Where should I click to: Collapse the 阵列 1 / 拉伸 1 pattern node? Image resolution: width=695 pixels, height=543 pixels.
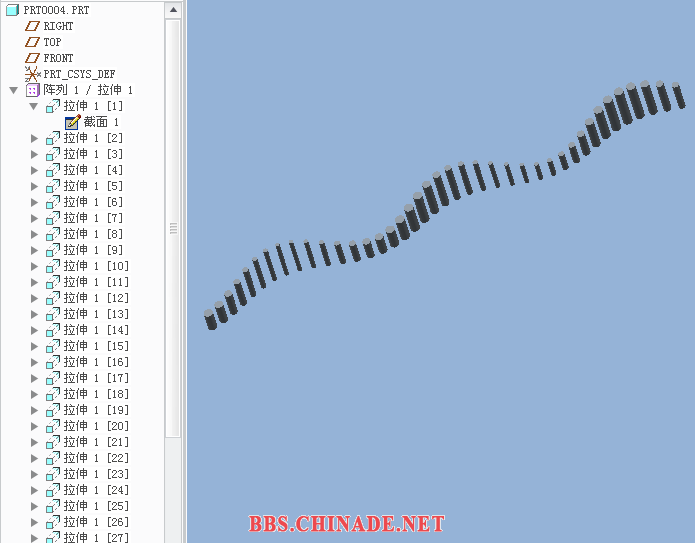tap(13, 90)
